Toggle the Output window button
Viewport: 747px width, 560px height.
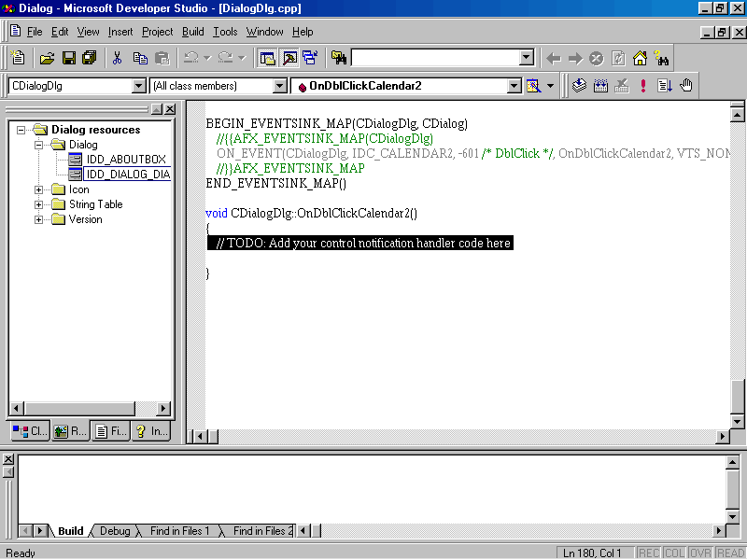click(289, 58)
